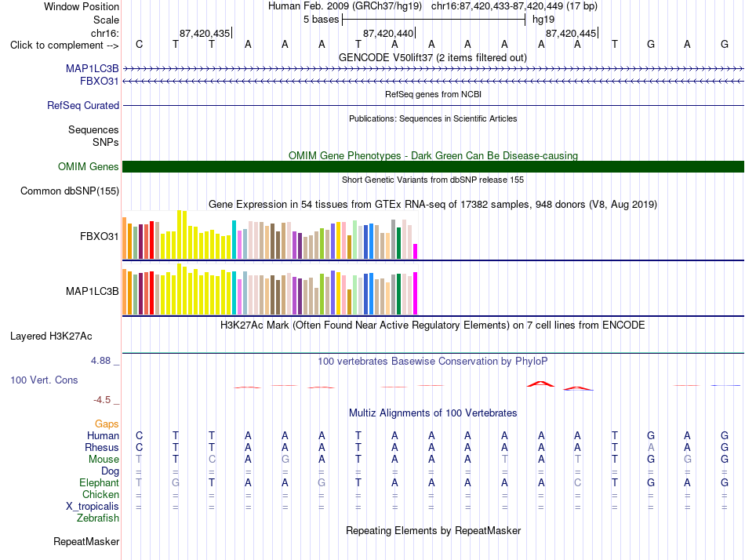
Task: Click the Sequences track label
Action: [93, 130]
